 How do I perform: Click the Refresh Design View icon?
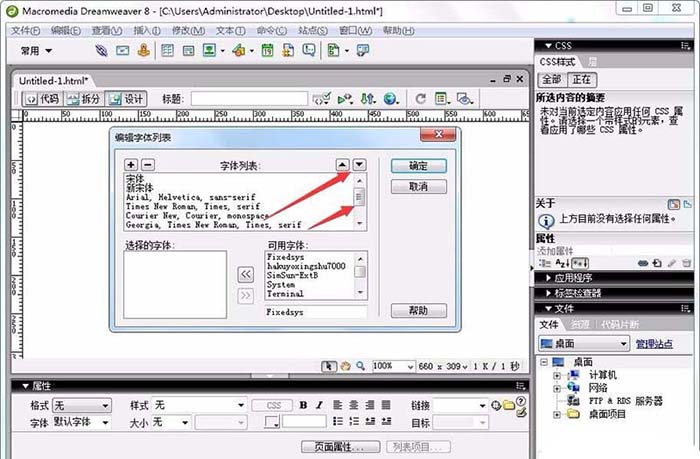[420, 98]
